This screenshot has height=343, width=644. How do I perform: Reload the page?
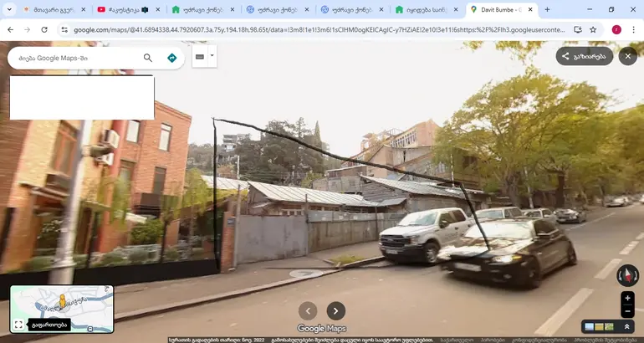click(x=44, y=29)
